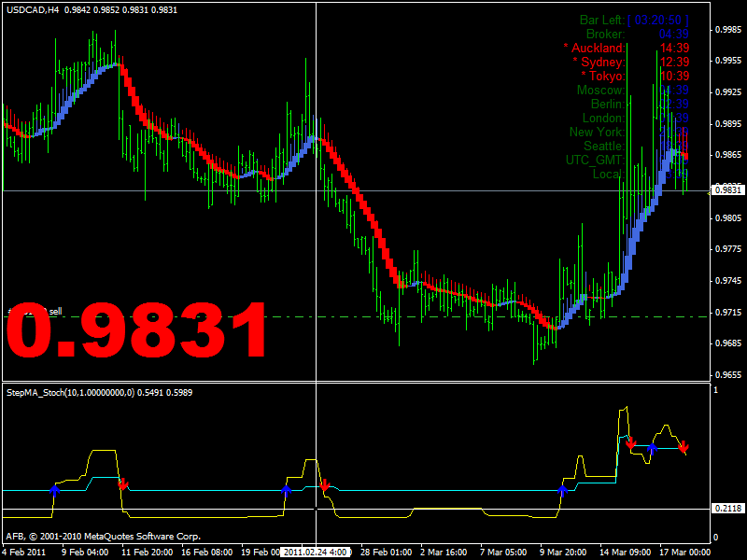Click the MetaQuotes Software Corp. copyright text
Screen dimensions: 747x560
(x=103, y=537)
